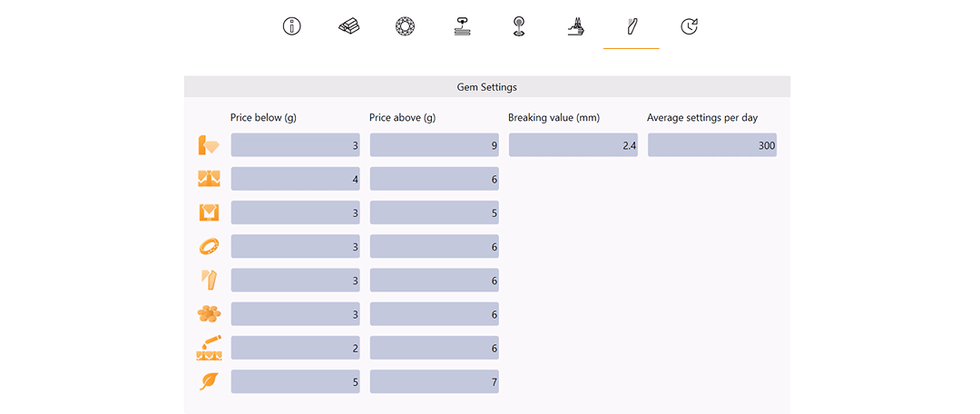The width and height of the screenshot is (980, 414).
Task: Select Price above field showing 7
Action: [435, 381]
